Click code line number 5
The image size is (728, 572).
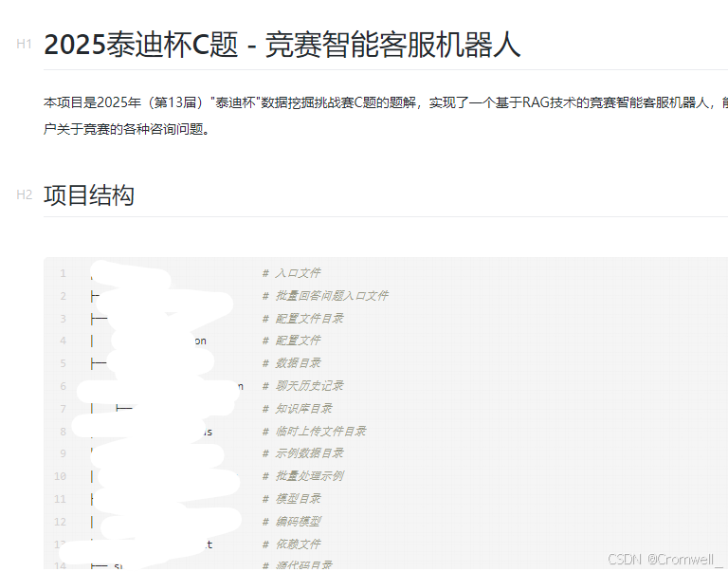click(x=63, y=363)
